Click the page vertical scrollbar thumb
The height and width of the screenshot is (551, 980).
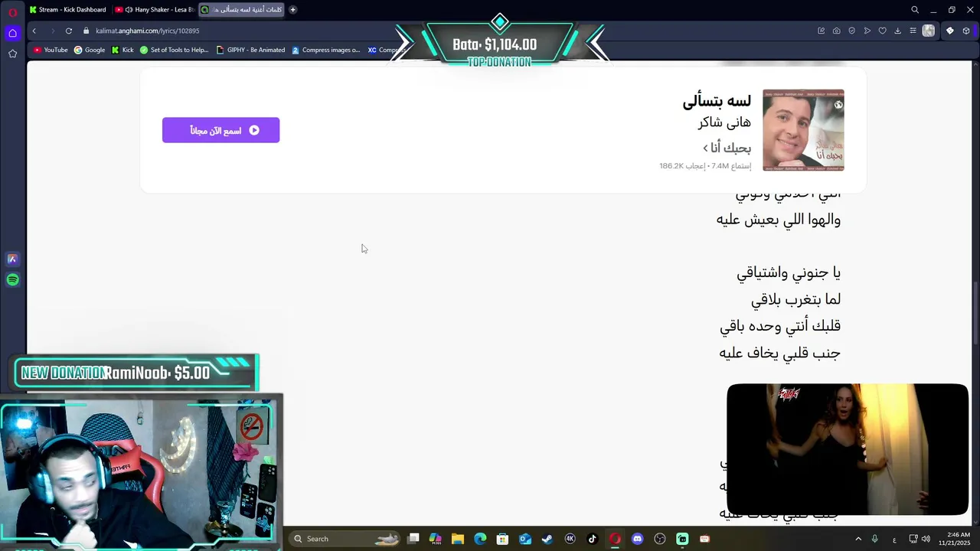pos(975,314)
